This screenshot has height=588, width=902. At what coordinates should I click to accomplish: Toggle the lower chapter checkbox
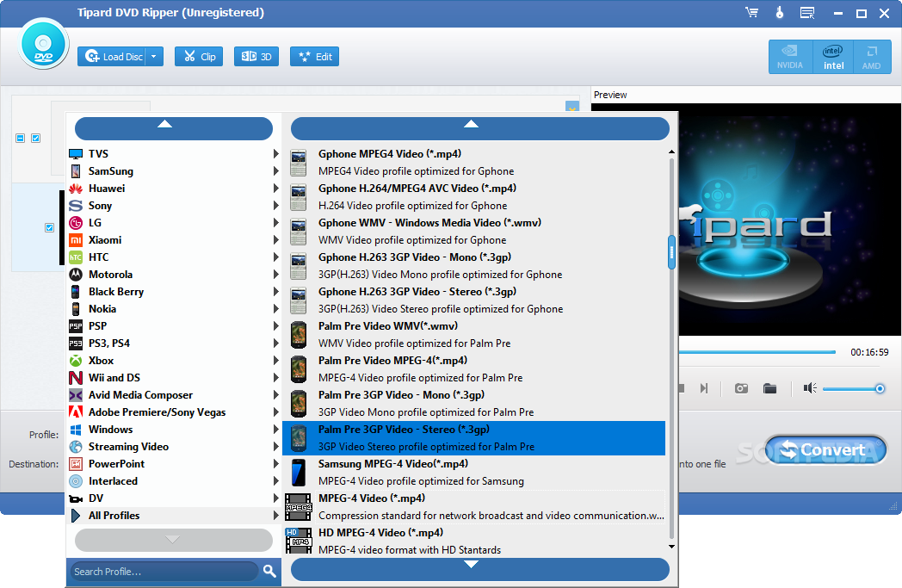tap(49, 228)
